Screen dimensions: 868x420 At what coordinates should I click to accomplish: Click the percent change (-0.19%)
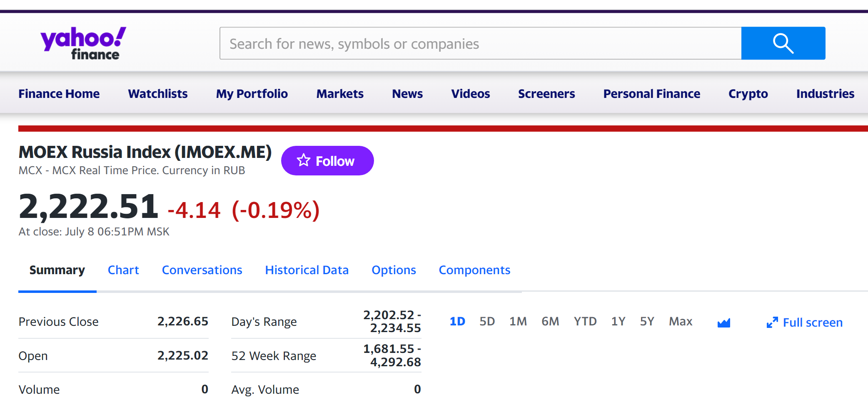pyautogui.click(x=276, y=210)
